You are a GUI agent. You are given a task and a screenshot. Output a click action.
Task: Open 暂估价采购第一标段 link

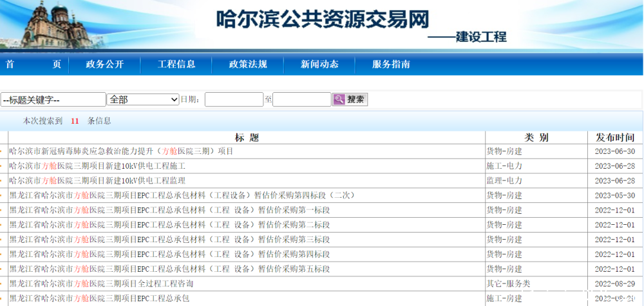click(169, 210)
